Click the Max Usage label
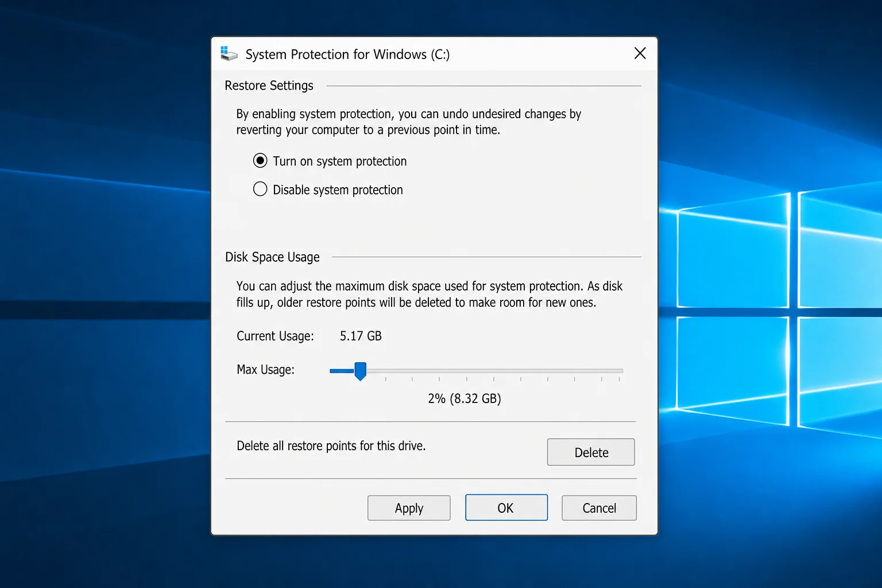The height and width of the screenshot is (588, 882). [265, 370]
